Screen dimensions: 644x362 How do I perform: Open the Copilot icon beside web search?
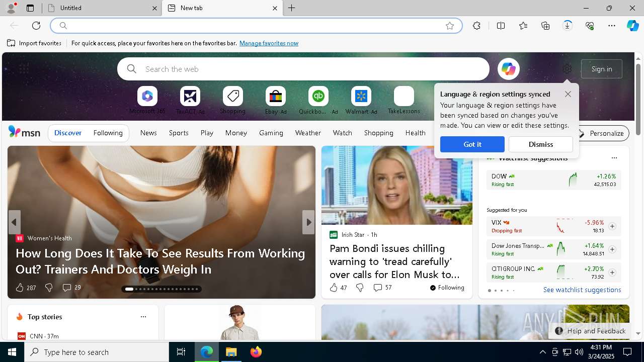[509, 69]
